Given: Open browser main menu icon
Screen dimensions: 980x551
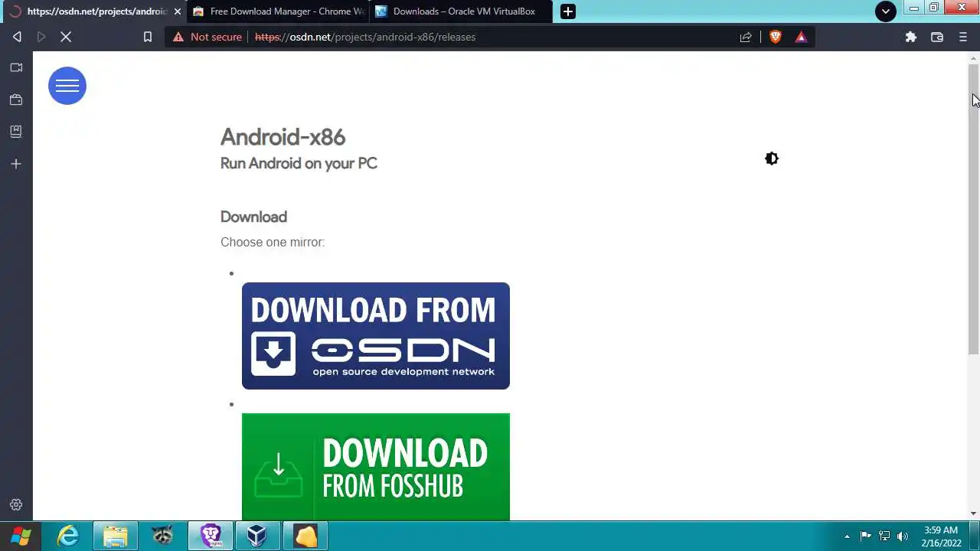Looking at the screenshot, I should [963, 37].
